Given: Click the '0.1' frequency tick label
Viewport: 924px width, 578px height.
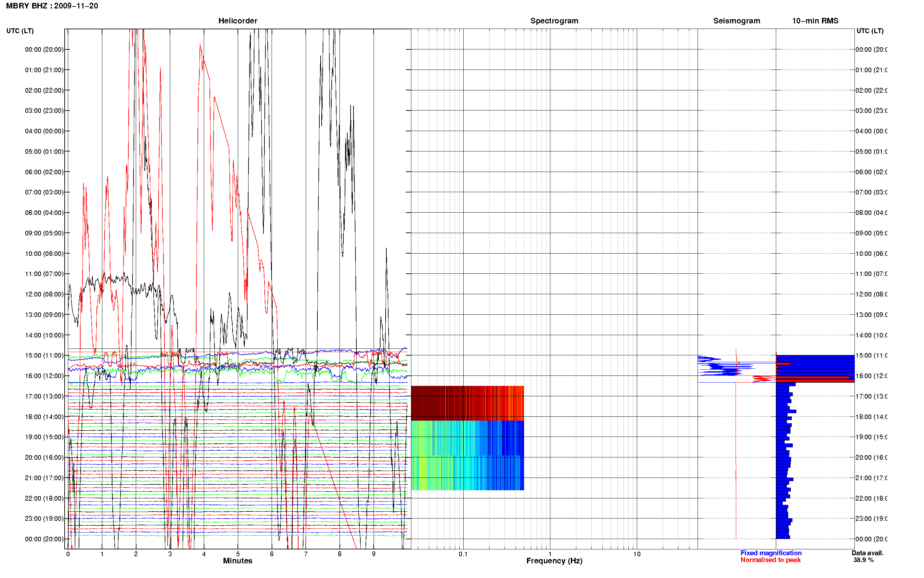Looking at the screenshot, I should pyautogui.click(x=463, y=554).
